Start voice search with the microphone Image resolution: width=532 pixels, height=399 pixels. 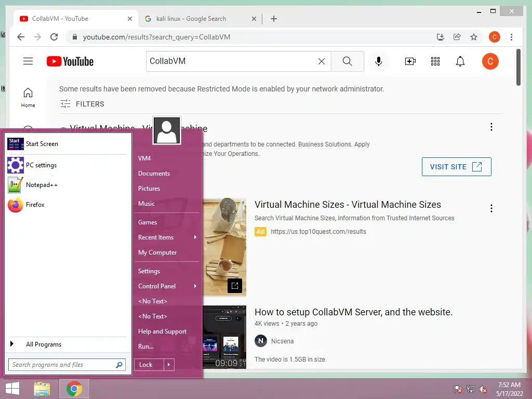[379, 61]
